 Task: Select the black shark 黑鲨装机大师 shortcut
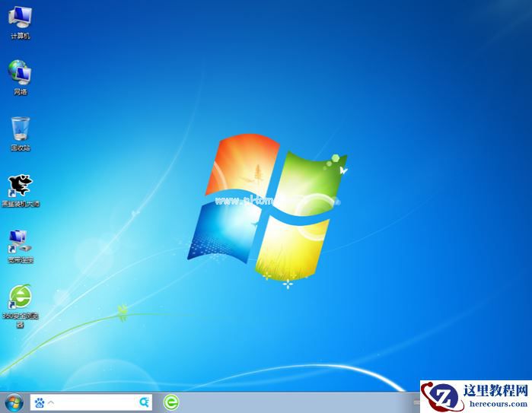click(x=21, y=190)
